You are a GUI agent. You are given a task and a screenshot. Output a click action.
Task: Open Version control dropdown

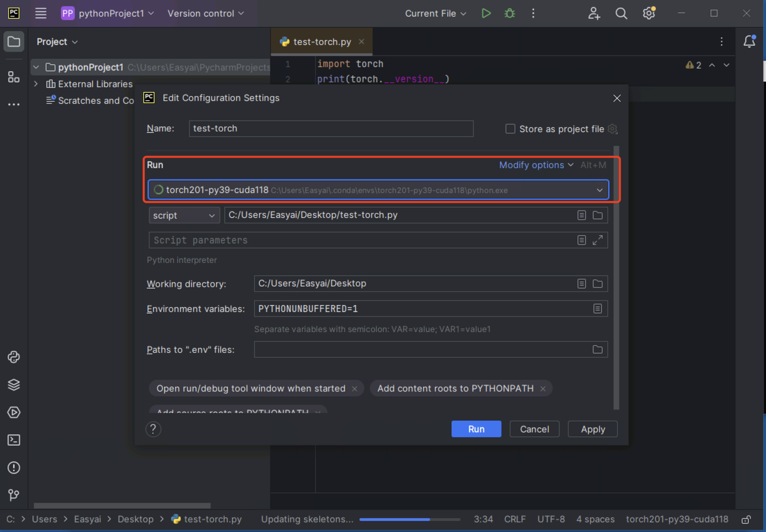(x=206, y=13)
